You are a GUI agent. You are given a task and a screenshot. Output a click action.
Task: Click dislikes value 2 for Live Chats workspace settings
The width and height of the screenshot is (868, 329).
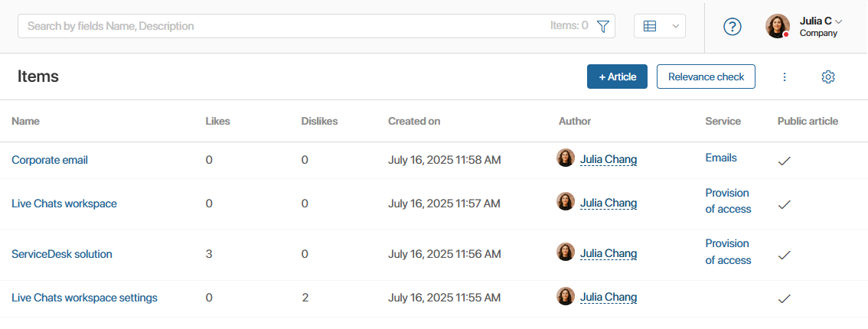pos(305,298)
